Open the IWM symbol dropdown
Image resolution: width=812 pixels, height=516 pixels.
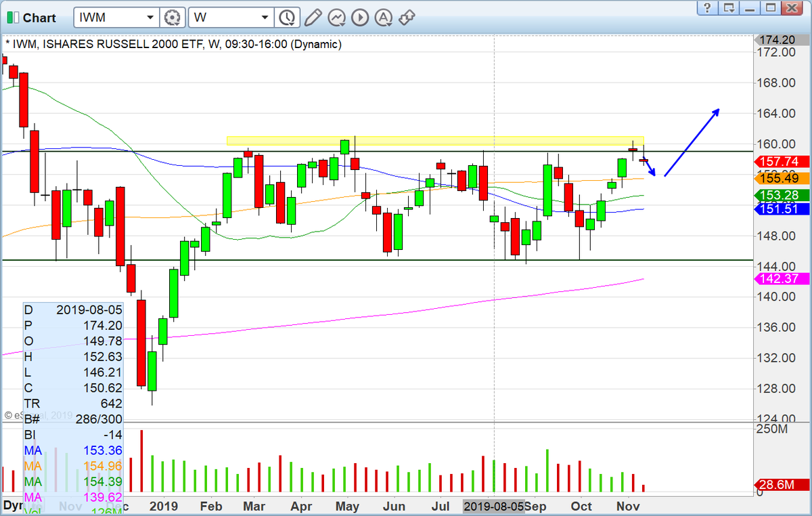150,18
